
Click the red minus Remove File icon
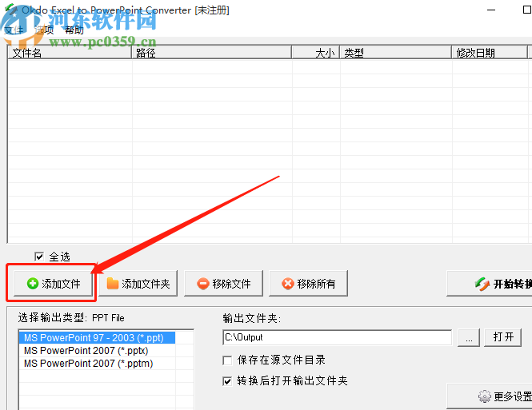click(203, 283)
